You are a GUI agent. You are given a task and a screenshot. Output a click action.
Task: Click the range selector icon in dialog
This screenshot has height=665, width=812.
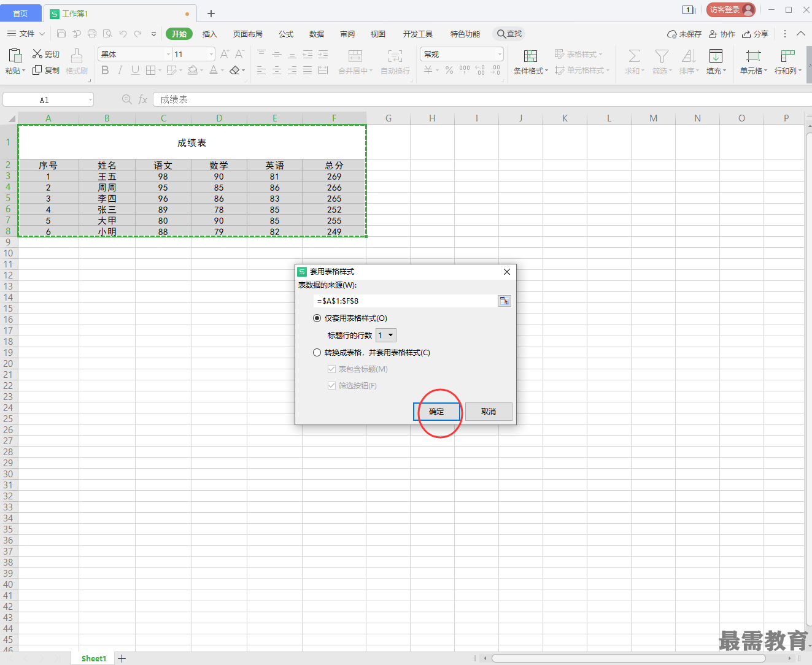coord(504,301)
